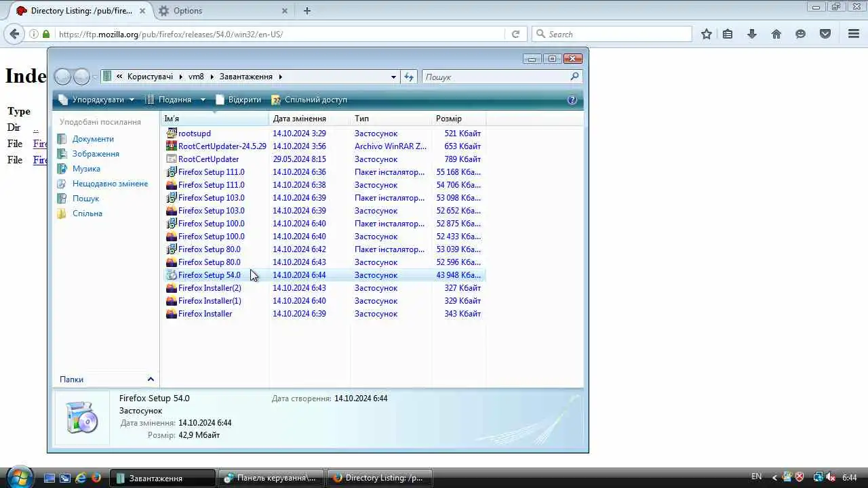Screen dimensions: 868x488
Task: Open the Нещодавно змінене link icon
Action: click(62, 184)
